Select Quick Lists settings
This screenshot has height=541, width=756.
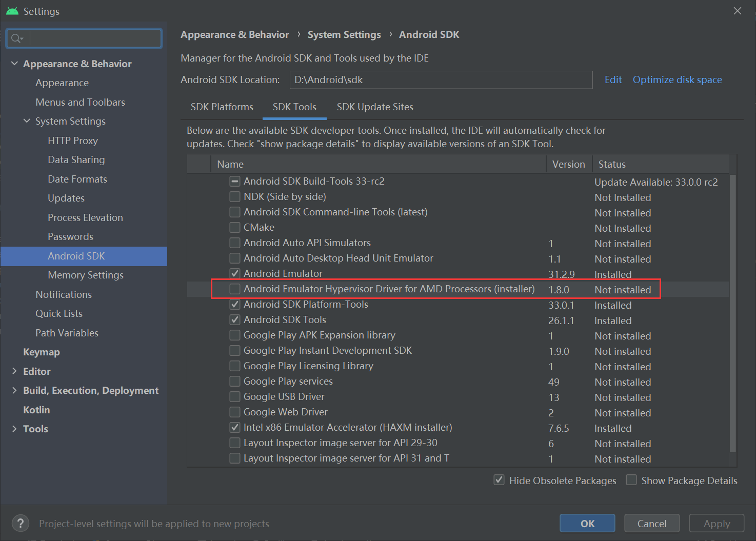(59, 313)
